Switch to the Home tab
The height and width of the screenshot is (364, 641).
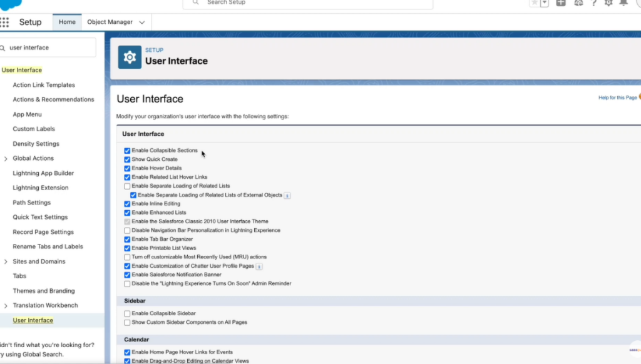coord(67,22)
